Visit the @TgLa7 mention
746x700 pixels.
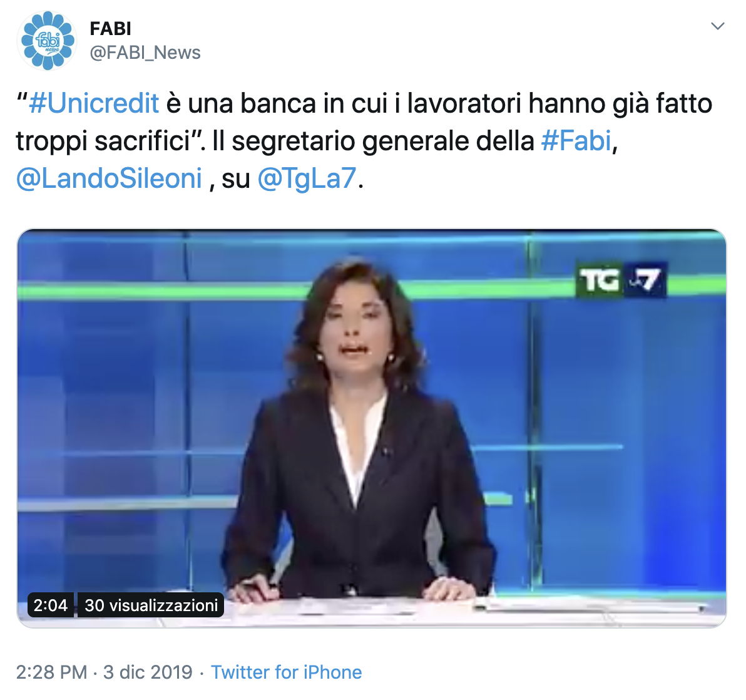307,178
